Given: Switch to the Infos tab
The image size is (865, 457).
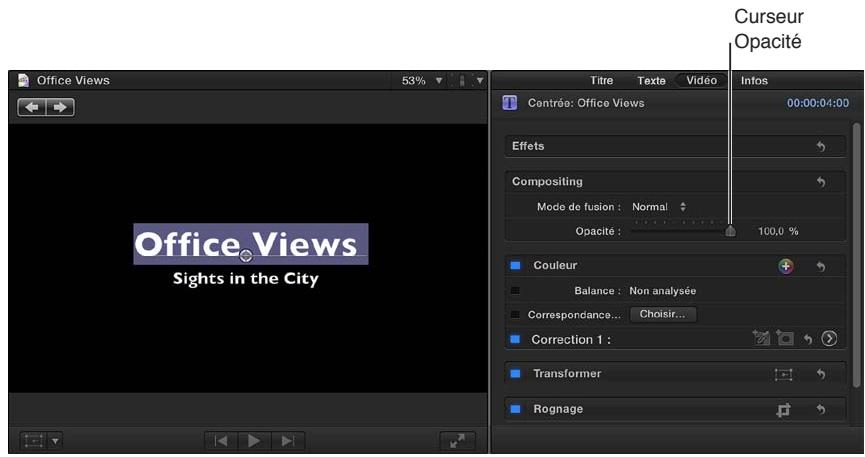Looking at the screenshot, I should 754,81.
